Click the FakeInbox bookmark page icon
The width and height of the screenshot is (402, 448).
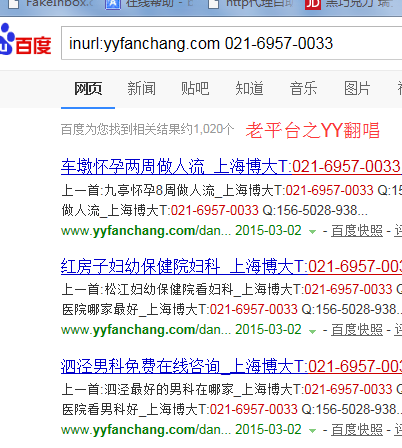[x=13, y=4]
